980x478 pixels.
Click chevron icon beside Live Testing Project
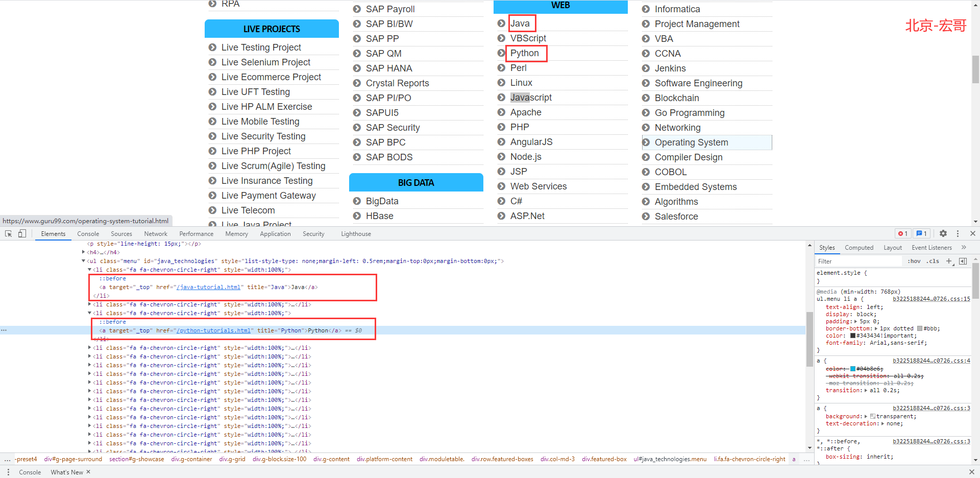[x=212, y=47]
